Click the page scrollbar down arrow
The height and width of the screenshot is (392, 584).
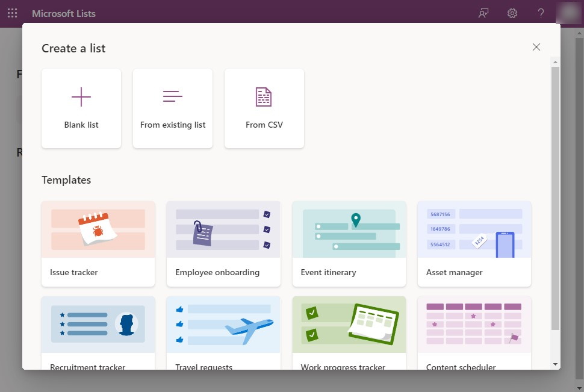pyautogui.click(x=580, y=388)
